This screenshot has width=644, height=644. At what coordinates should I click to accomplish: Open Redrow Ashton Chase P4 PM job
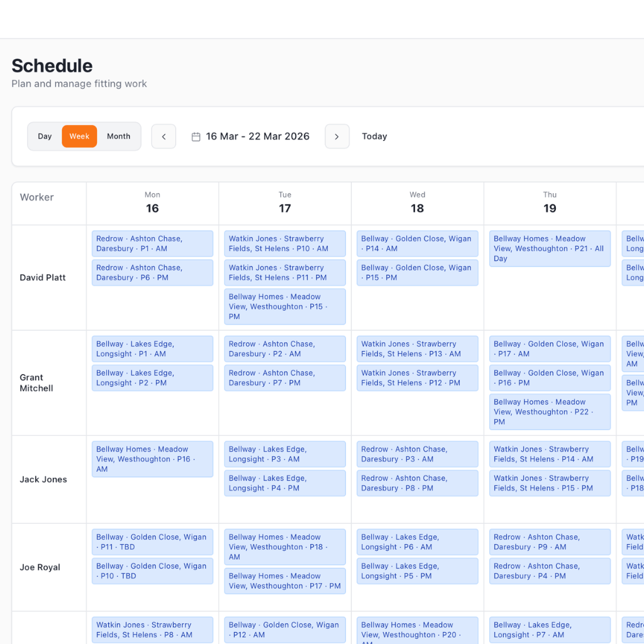tap(550, 571)
